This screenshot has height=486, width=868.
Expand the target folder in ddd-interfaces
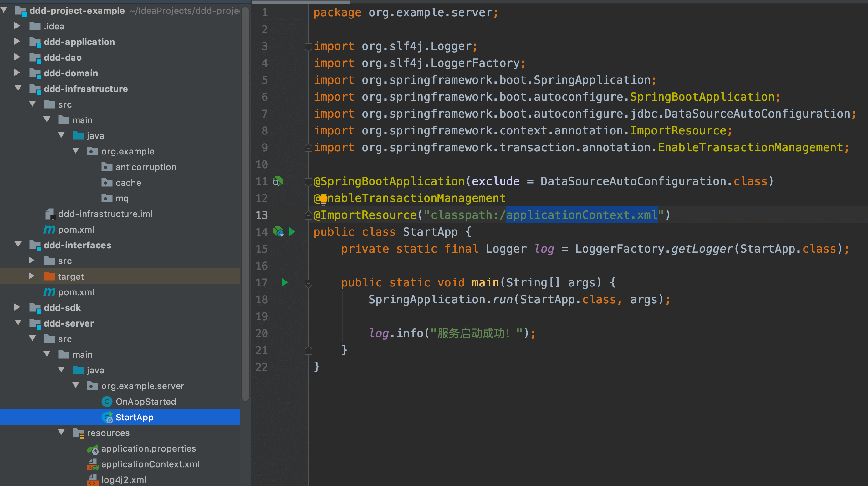[x=32, y=276]
